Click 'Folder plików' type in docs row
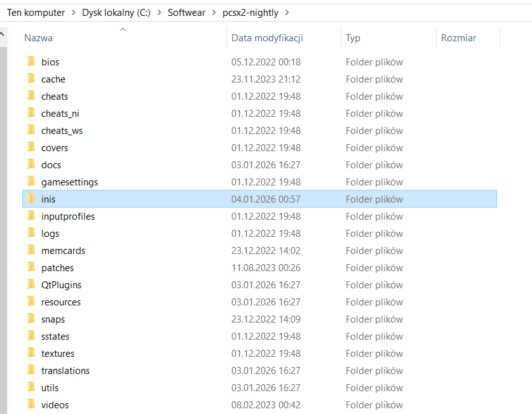Viewport: 532px width, 414px height. [374, 165]
